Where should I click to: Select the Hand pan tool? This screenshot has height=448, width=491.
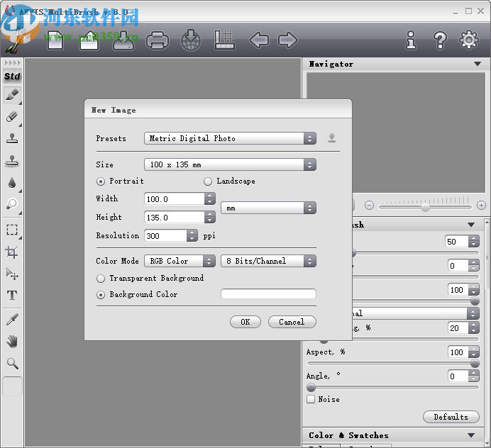coord(12,342)
